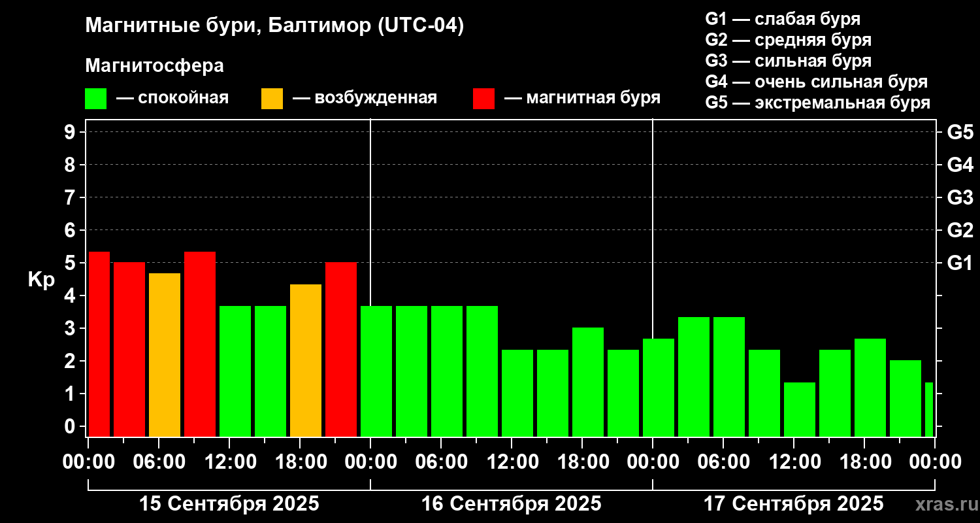Screen dimensions: 980x523
Task: Select the 'G1 — слабая буря' legend line
Action: [x=783, y=19]
